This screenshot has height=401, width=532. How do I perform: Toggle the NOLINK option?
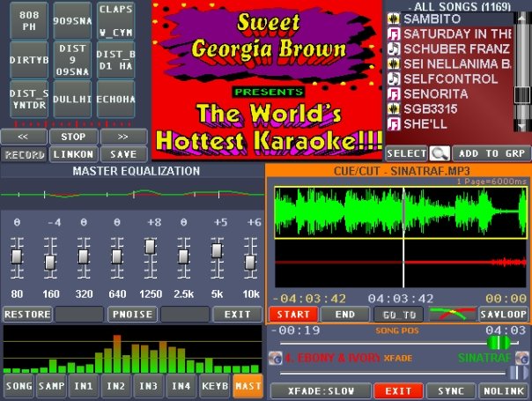(502, 390)
